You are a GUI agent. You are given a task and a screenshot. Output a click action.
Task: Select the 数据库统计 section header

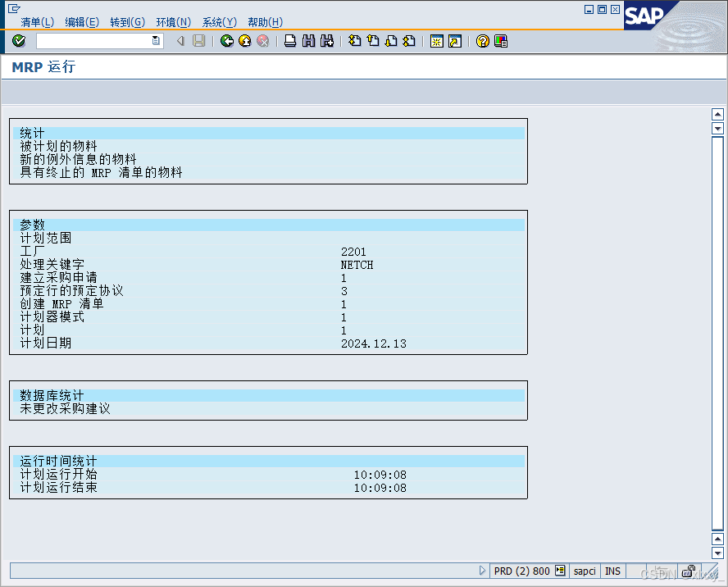[x=269, y=396]
